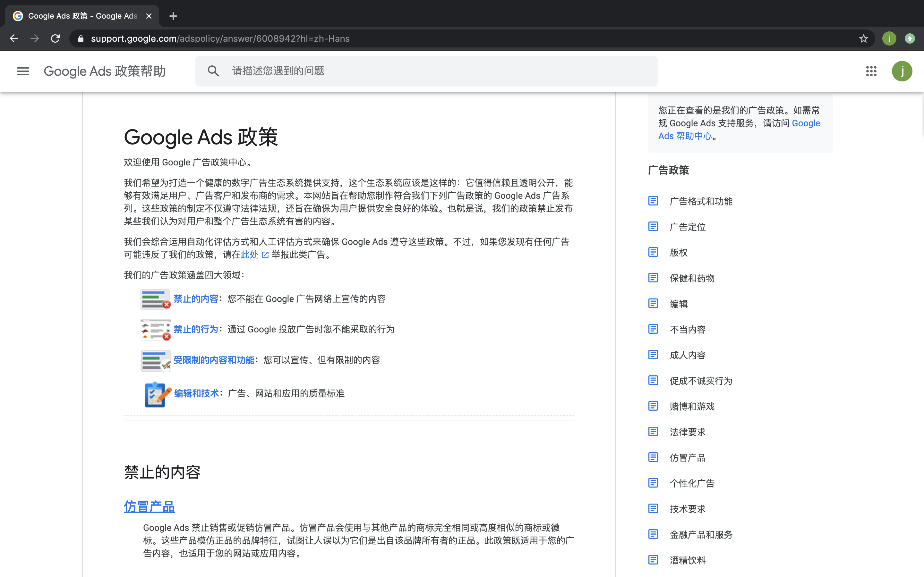924x577 pixels.
Task: Click the 仿冒产品 heading link
Action: coord(149,506)
